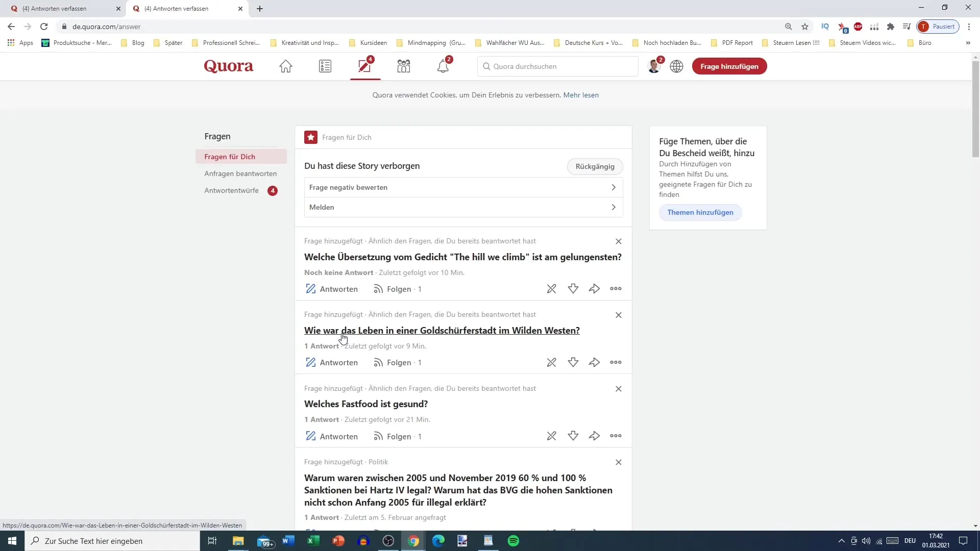The width and height of the screenshot is (980, 551).
Task: Open more options for Fastfood question
Action: 616,436
